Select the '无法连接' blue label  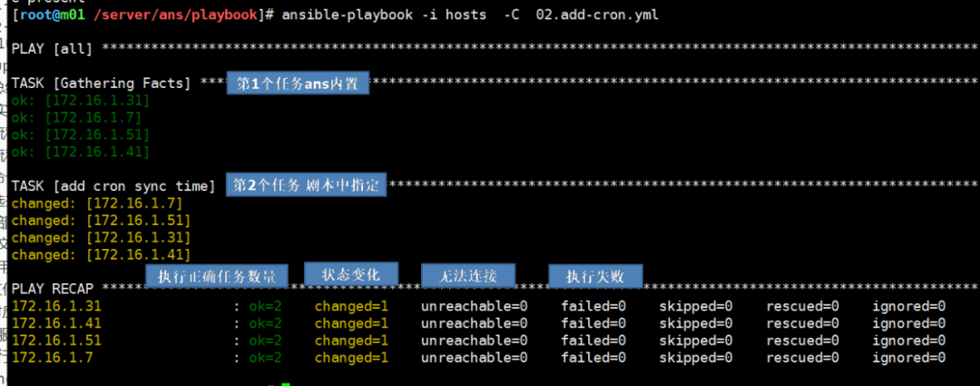[x=467, y=275]
